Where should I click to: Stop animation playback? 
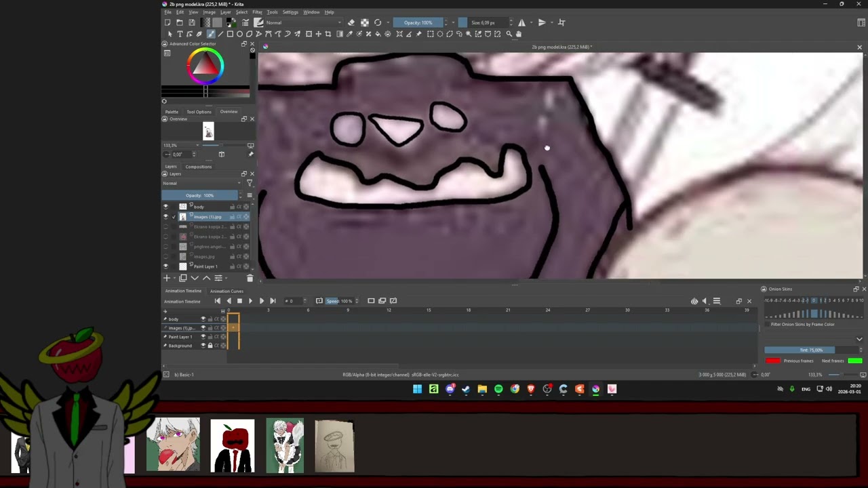pyautogui.click(x=239, y=301)
